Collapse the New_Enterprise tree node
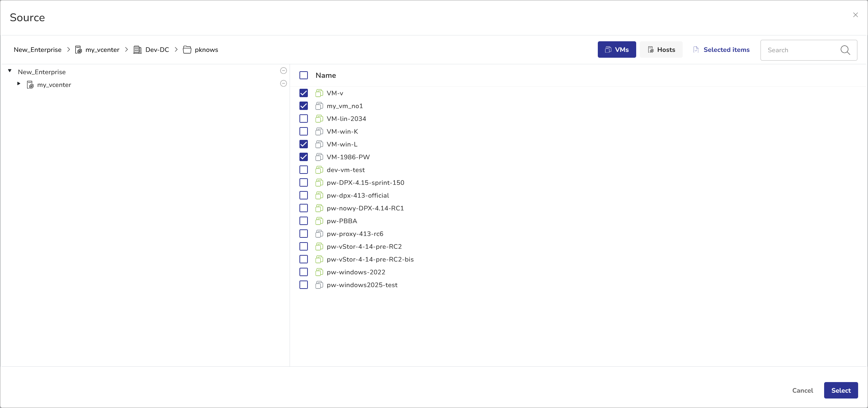This screenshot has width=868, height=408. pos(10,71)
